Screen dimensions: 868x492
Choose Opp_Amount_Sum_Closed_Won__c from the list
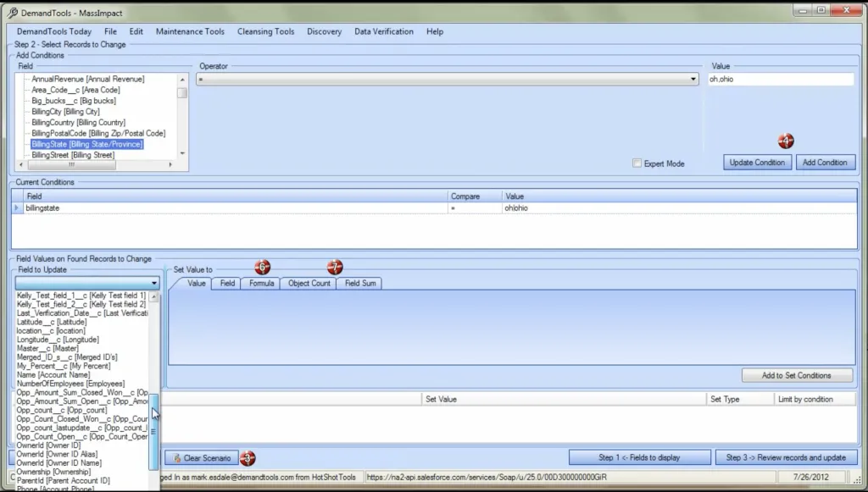[82, 392]
